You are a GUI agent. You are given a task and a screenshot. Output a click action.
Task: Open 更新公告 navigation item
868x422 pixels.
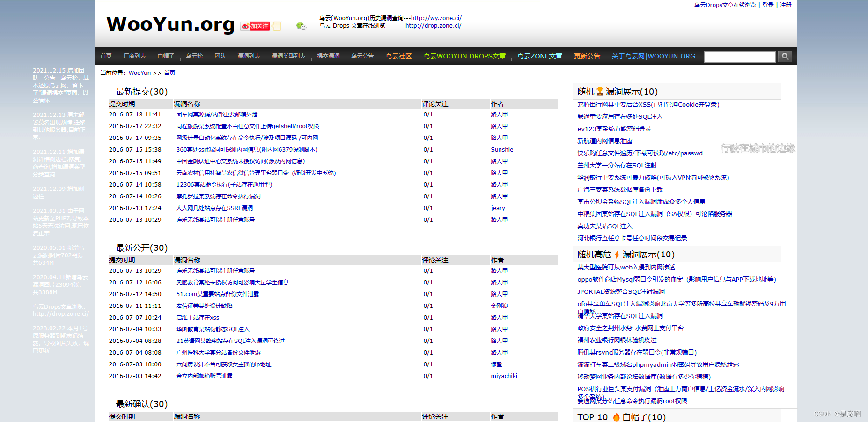click(588, 56)
